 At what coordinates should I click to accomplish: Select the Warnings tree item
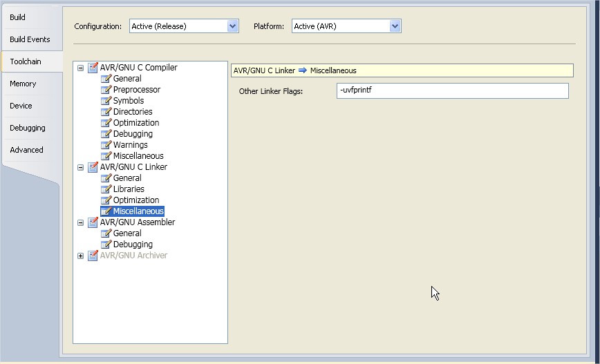tap(131, 145)
